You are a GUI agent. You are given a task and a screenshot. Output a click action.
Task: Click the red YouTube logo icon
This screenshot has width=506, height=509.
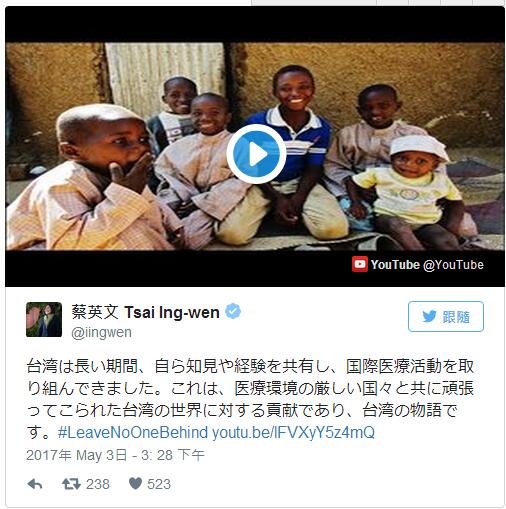pyautogui.click(x=360, y=264)
